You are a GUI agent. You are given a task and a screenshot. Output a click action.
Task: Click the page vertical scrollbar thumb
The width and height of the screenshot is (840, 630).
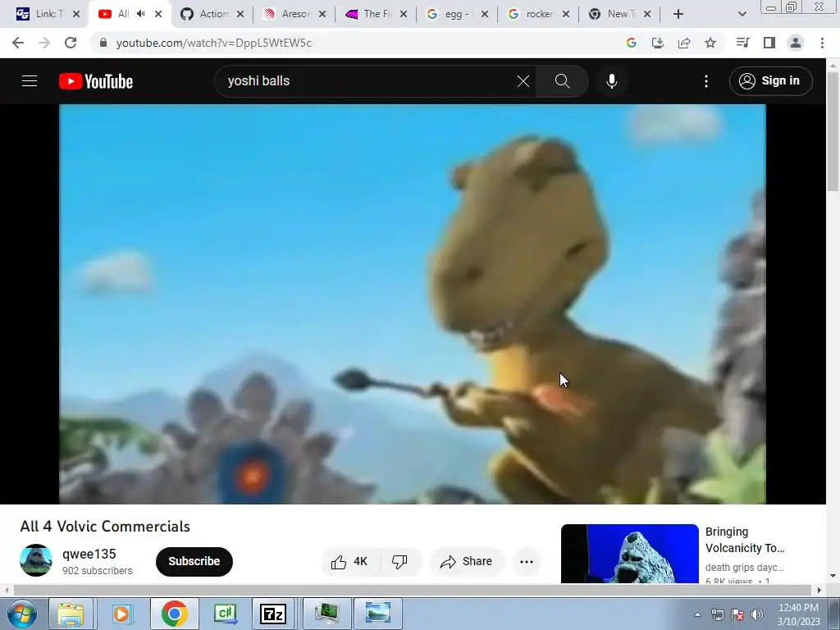pyautogui.click(x=833, y=131)
